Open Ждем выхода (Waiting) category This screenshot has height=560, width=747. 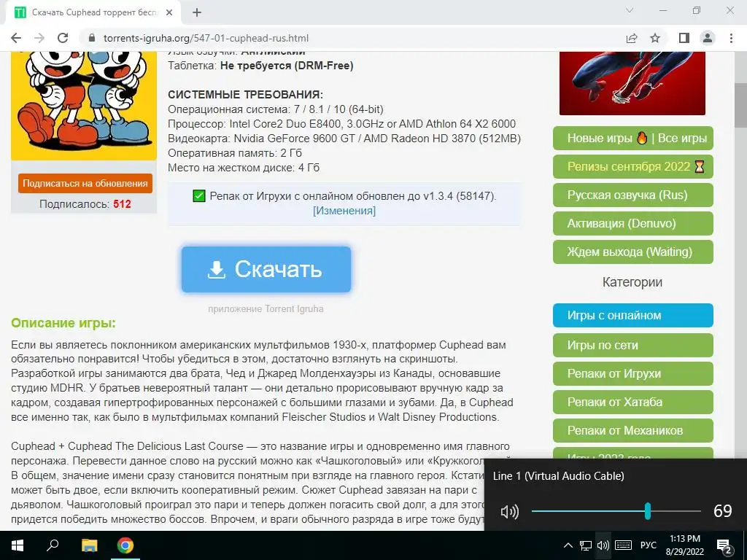633,252
